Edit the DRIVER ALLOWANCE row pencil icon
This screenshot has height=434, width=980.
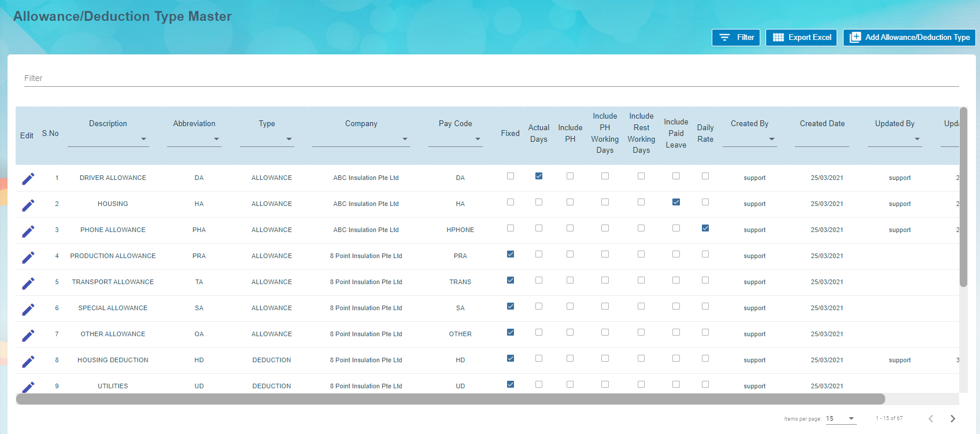tap(28, 179)
